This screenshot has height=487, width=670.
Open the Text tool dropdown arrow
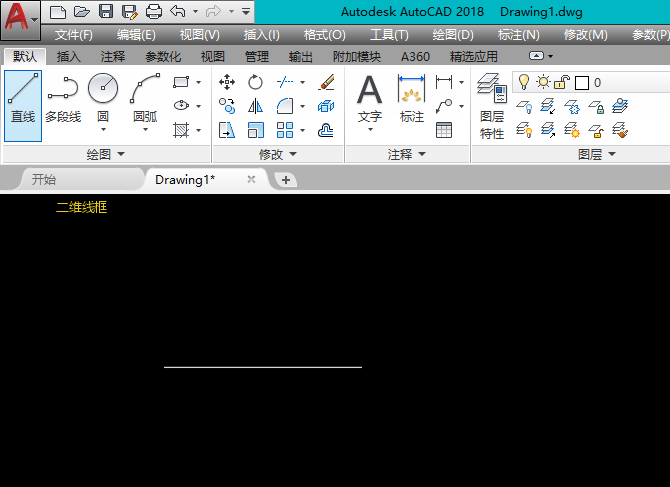370,129
